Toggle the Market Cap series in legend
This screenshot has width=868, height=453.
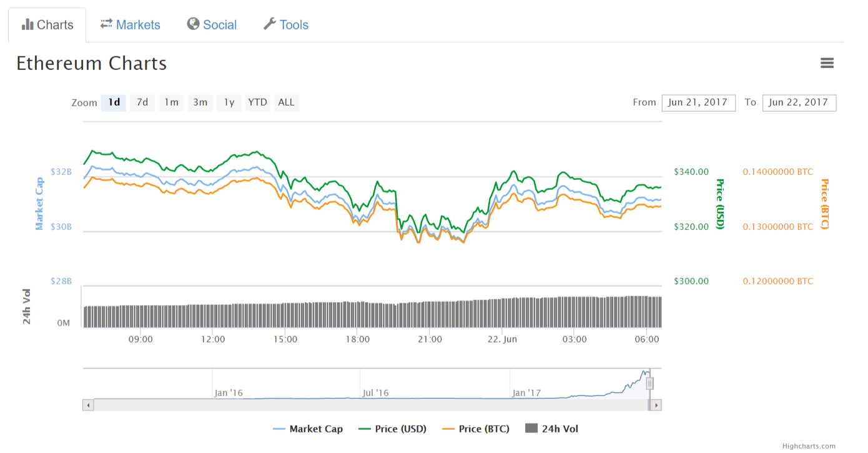[x=308, y=429]
